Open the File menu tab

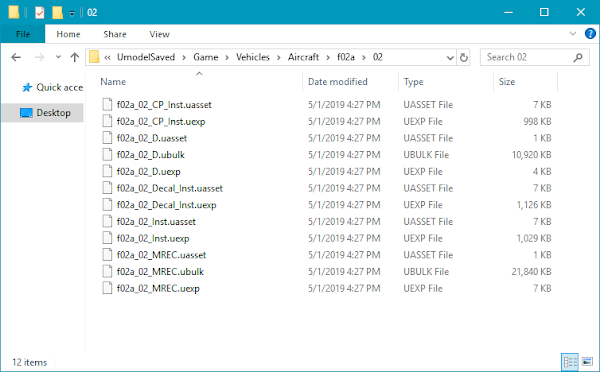click(23, 34)
